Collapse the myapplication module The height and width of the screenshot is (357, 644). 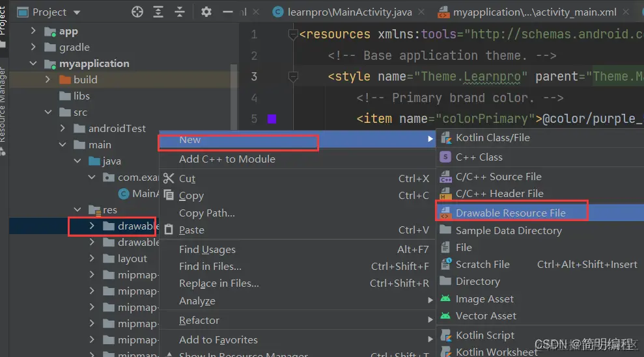pyautogui.click(x=33, y=64)
